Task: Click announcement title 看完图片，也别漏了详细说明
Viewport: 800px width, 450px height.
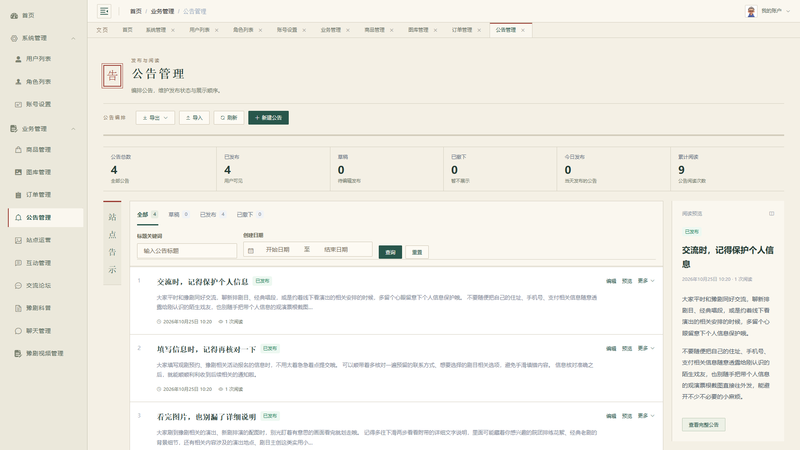Action: [x=206, y=417]
